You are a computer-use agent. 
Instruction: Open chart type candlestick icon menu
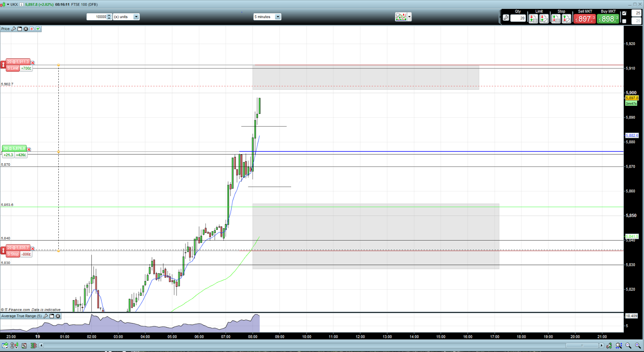(x=3, y=4)
